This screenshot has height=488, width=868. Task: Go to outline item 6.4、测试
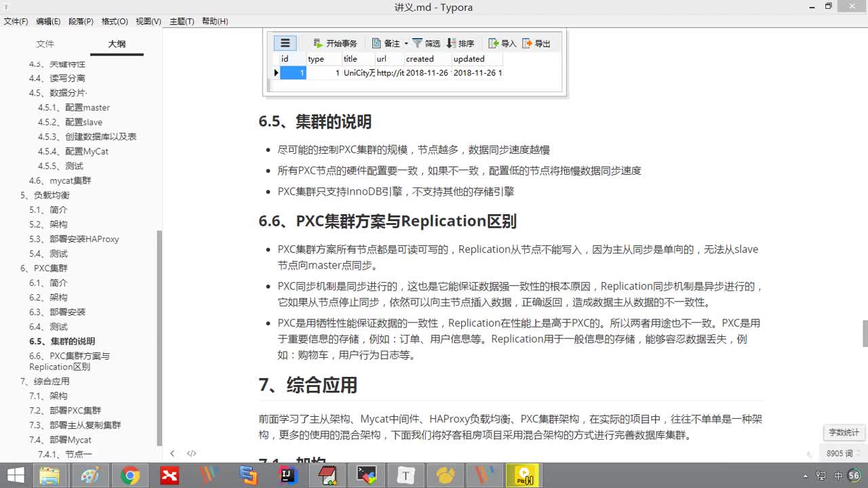click(48, 327)
